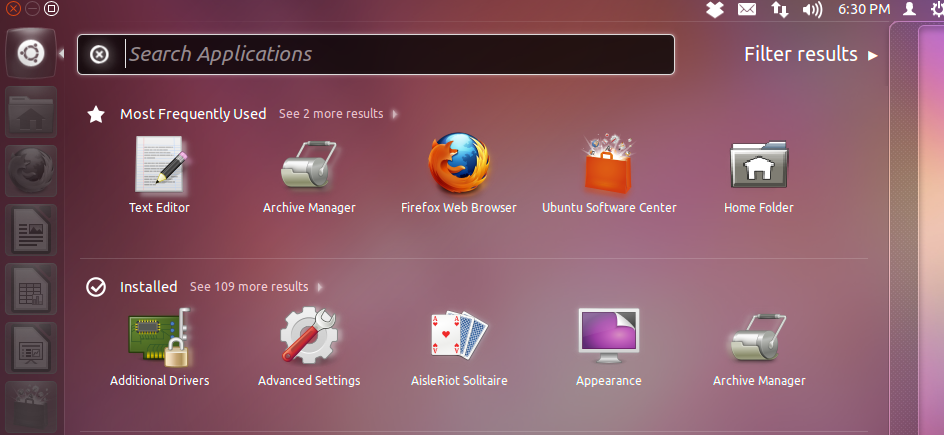
Task: Open Home Folder from the launcher
Action: (31, 113)
